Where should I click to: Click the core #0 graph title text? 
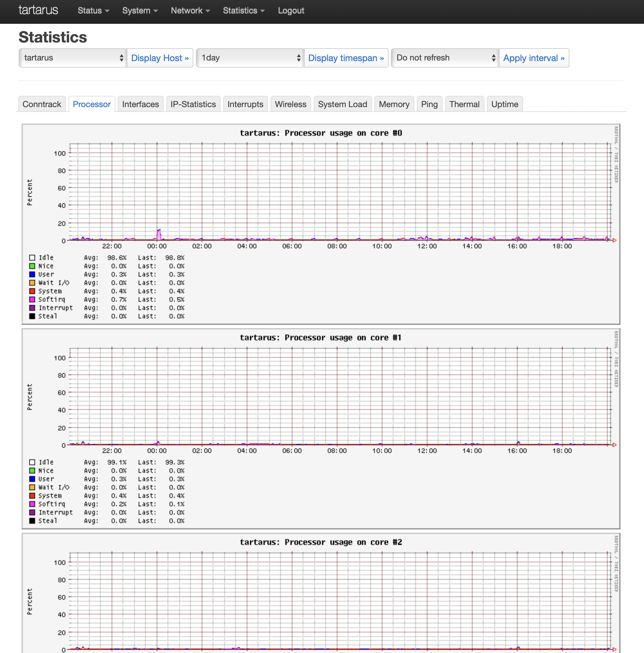(x=321, y=133)
